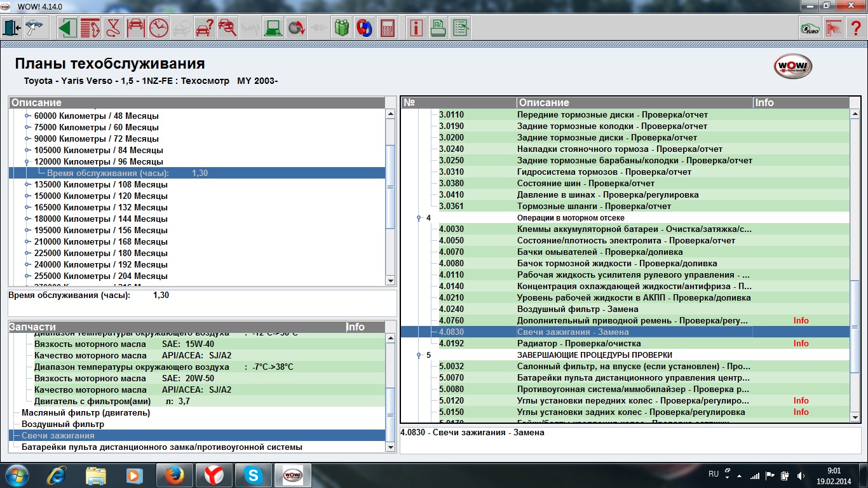Click the green laptop toolbar icon
Image resolution: width=868 pixels, height=488 pixels.
(x=273, y=28)
